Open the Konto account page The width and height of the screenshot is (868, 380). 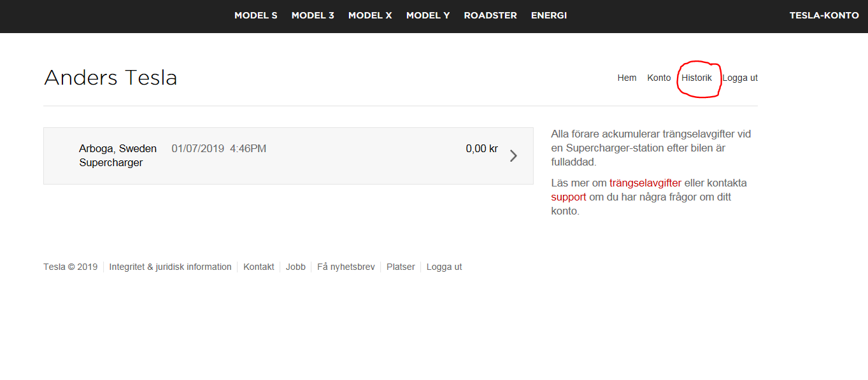click(659, 78)
